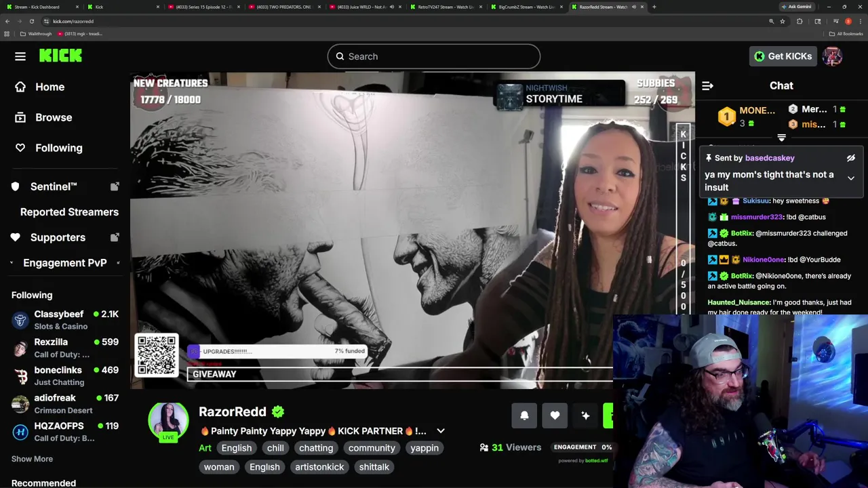The width and height of the screenshot is (868, 488).
Task: Select the community tag
Action: coord(372,448)
